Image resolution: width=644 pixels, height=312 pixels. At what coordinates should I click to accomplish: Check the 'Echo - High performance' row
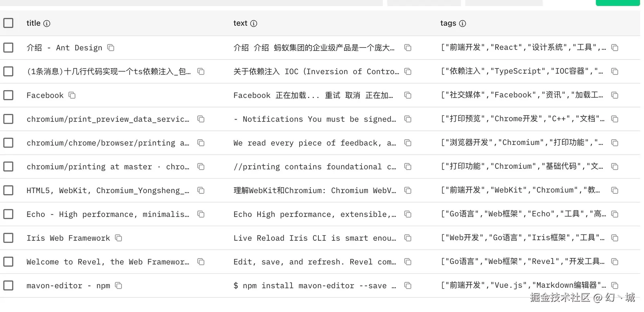click(x=8, y=214)
